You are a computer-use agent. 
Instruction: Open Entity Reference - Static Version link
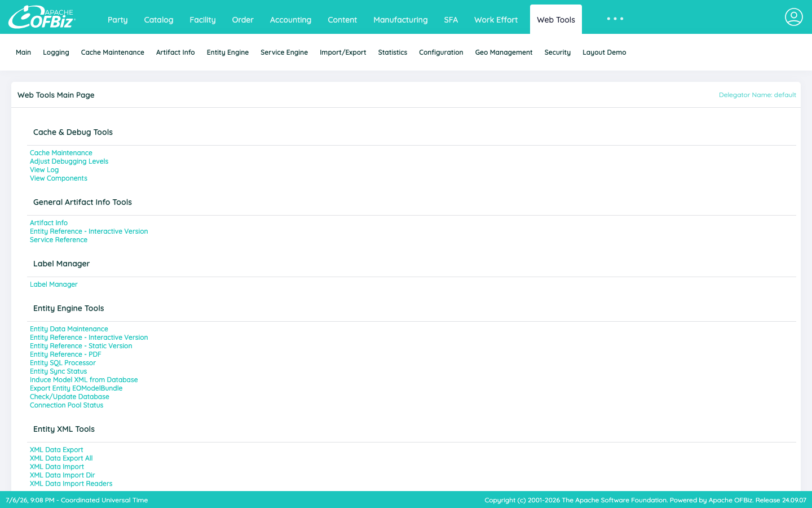click(x=81, y=346)
